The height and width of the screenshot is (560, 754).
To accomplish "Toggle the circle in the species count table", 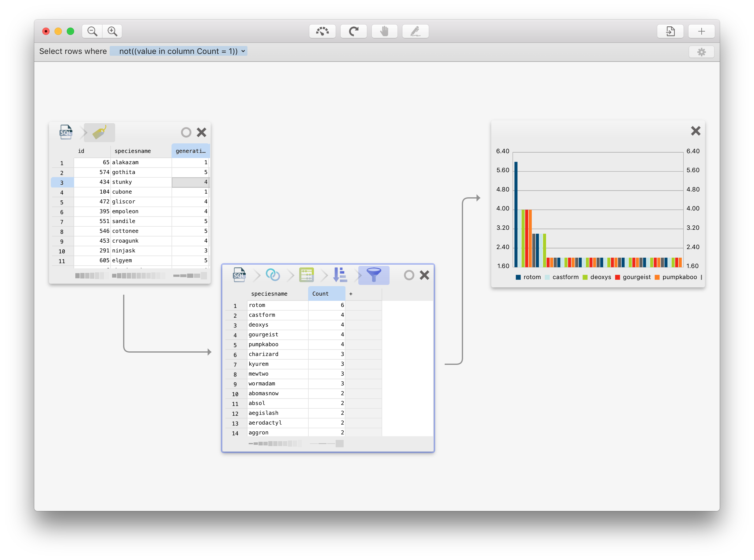I will click(409, 275).
